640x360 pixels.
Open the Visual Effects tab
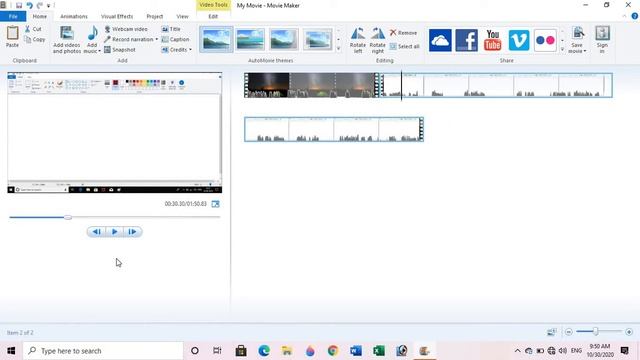click(x=117, y=16)
